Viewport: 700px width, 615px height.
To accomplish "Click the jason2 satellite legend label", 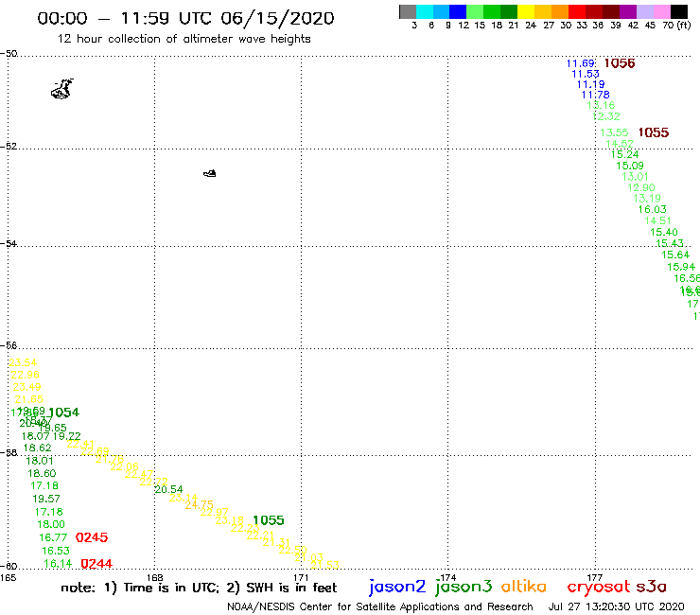I will click(x=397, y=587).
